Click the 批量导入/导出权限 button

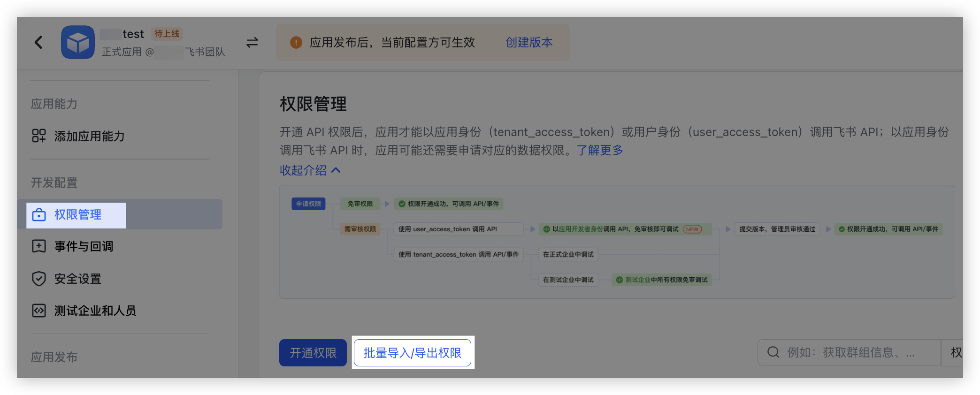(x=412, y=353)
